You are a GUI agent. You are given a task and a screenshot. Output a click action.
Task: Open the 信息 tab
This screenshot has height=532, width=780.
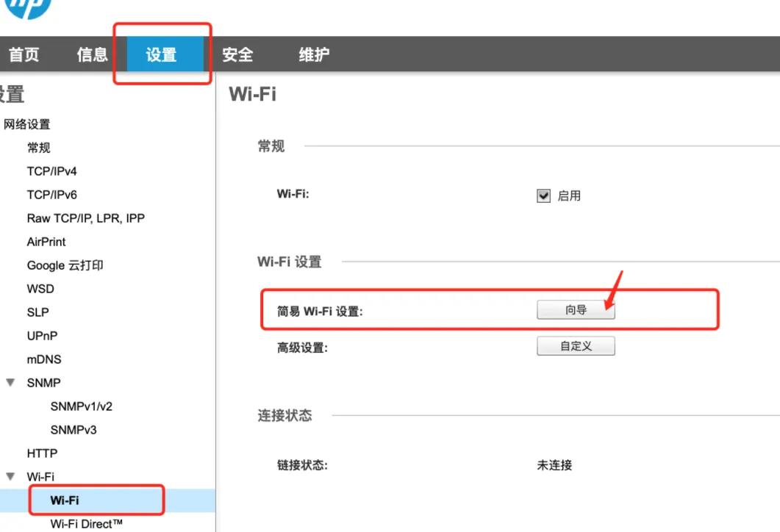[91, 54]
